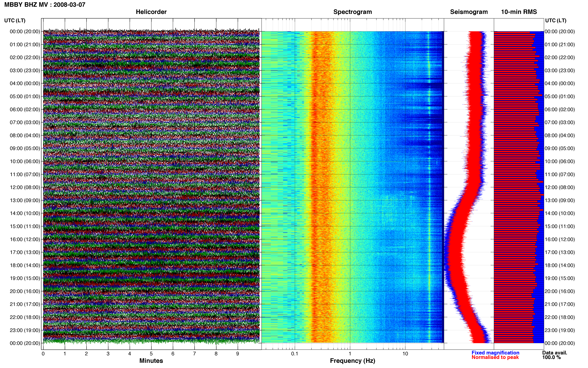Select the left '09:00 (05:00)' time label
The image size is (588, 368).
coord(25,148)
